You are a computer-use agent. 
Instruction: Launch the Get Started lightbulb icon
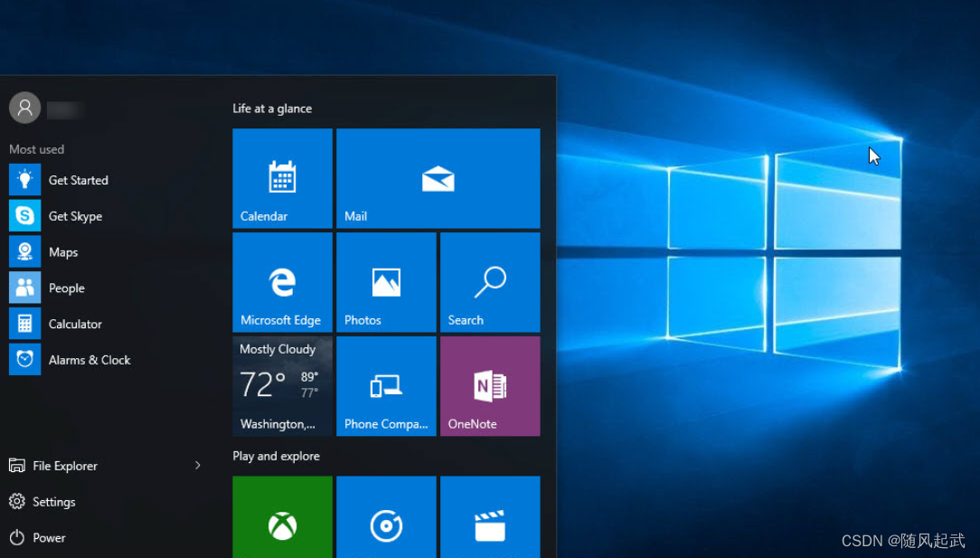[25, 180]
